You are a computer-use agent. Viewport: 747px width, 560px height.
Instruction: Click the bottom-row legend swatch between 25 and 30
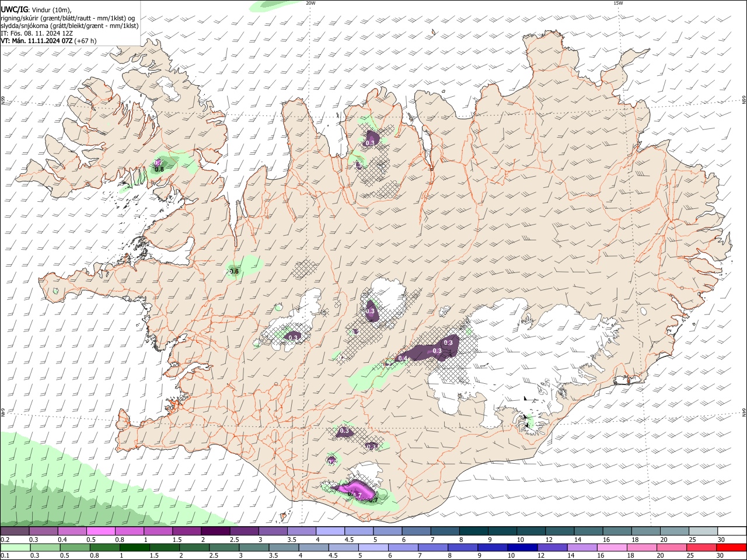point(701,548)
